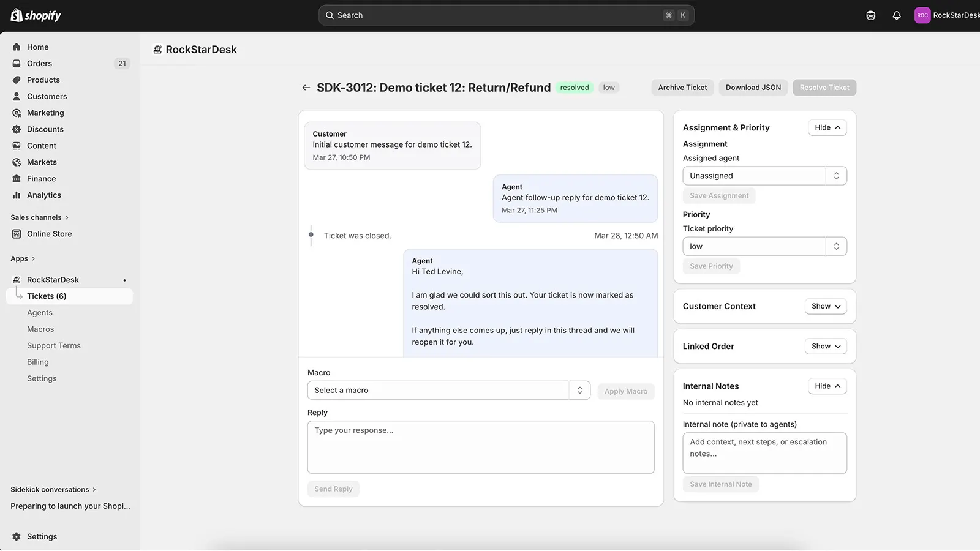This screenshot has height=551, width=980.
Task: Click the Online Store icon
Action: point(17,234)
